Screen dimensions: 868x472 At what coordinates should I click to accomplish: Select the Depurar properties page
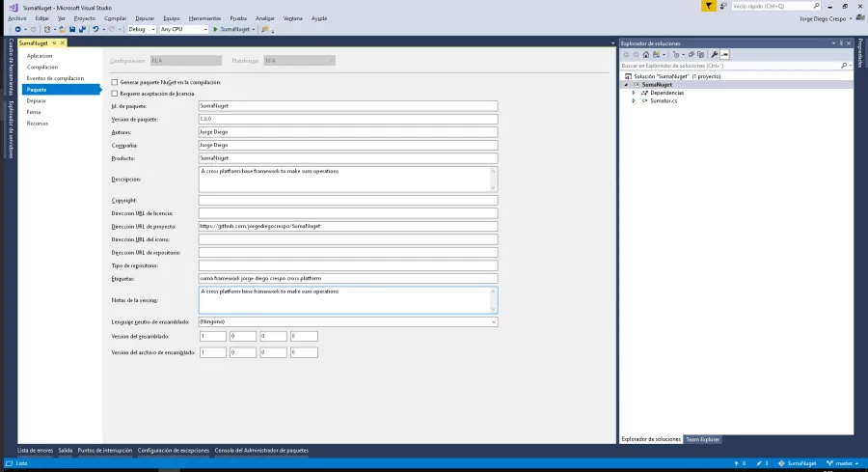click(37, 100)
